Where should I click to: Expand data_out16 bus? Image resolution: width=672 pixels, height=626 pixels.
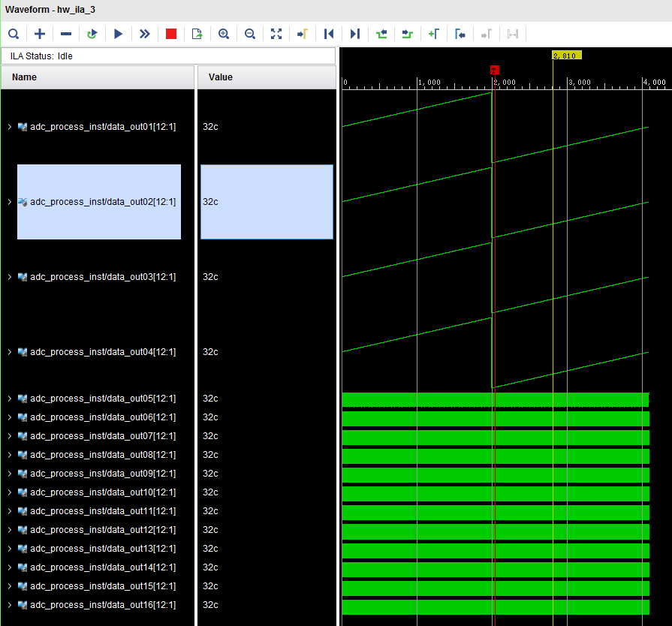(x=10, y=605)
